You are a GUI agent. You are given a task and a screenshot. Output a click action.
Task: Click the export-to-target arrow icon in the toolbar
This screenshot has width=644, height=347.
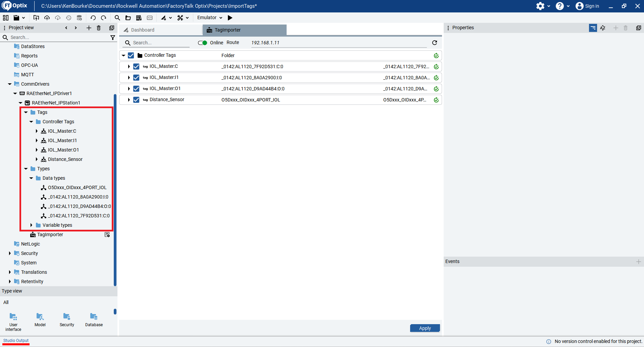click(36, 18)
